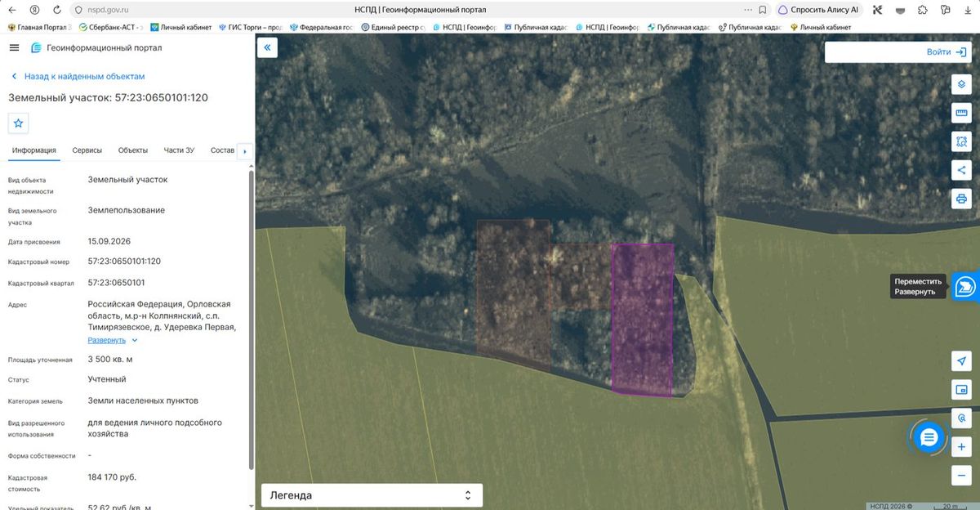Click cadastral value 184 170 руб.
The image size is (980, 510).
(112, 476)
